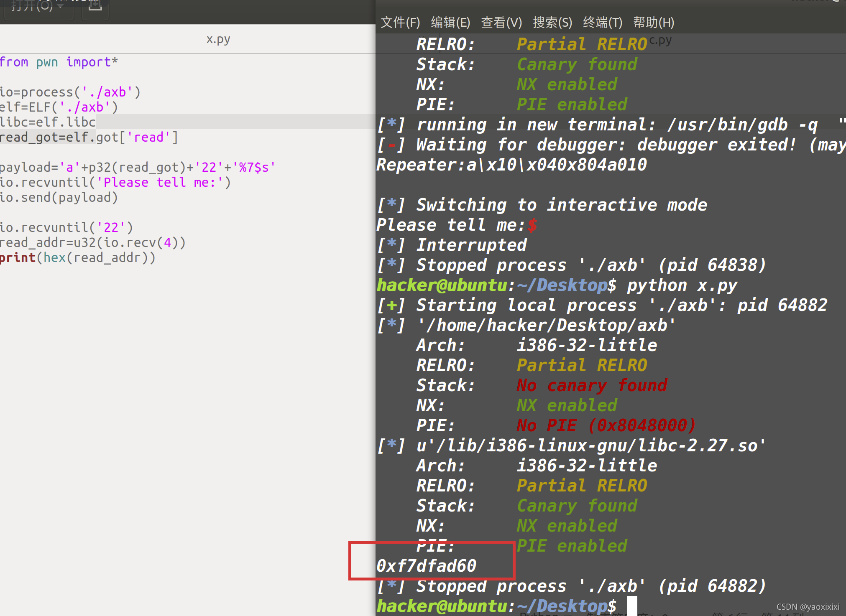846x616 pixels.
Task: Click the new document icon in gedit
Action: tap(95, 6)
